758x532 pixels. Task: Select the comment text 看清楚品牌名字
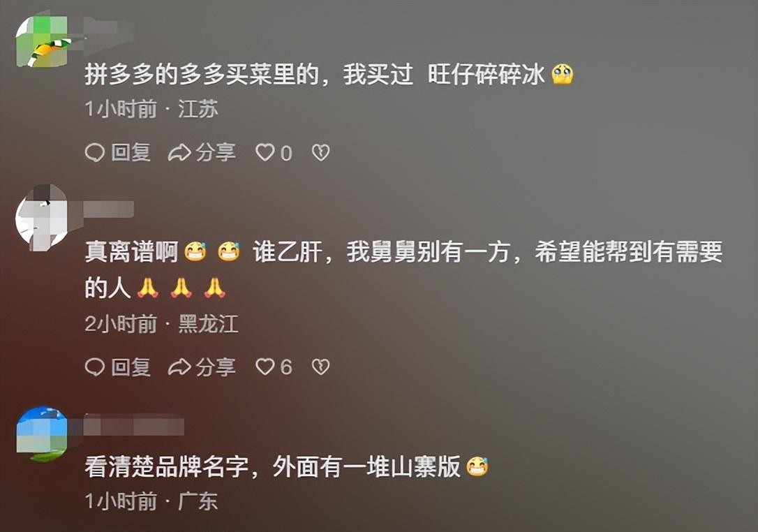pyautogui.click(x=166, y=466)
